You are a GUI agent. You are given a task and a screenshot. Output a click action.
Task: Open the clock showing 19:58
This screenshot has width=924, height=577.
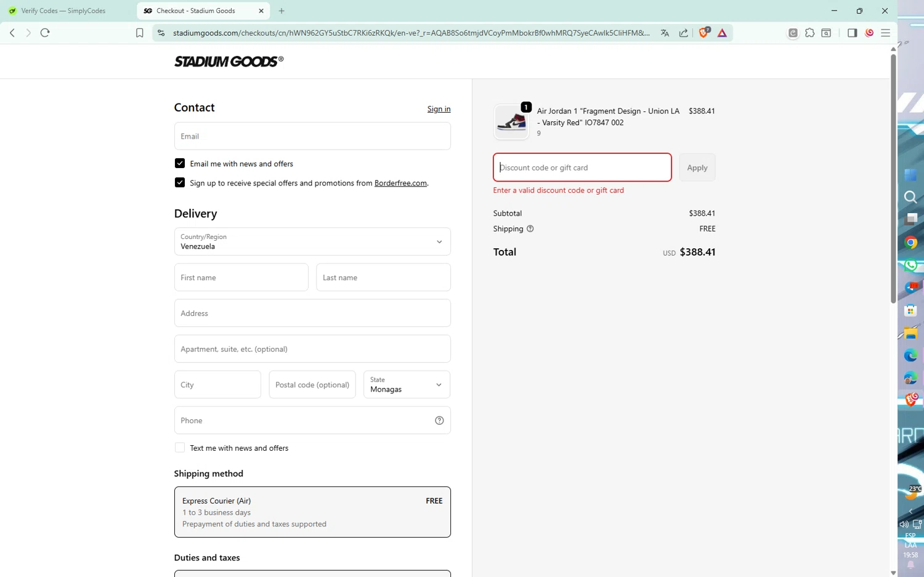coord(910,555)
